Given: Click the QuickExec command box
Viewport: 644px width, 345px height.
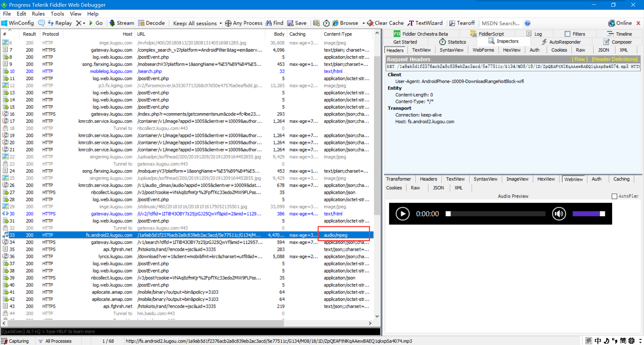Looking at the screenshot, I should coord(191,331).
